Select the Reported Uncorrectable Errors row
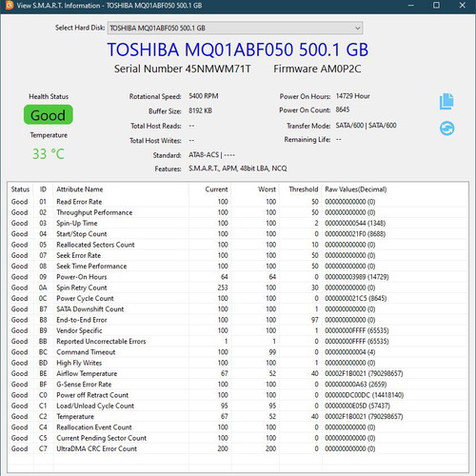Screen dimensions: 476x476 point(238,342)
